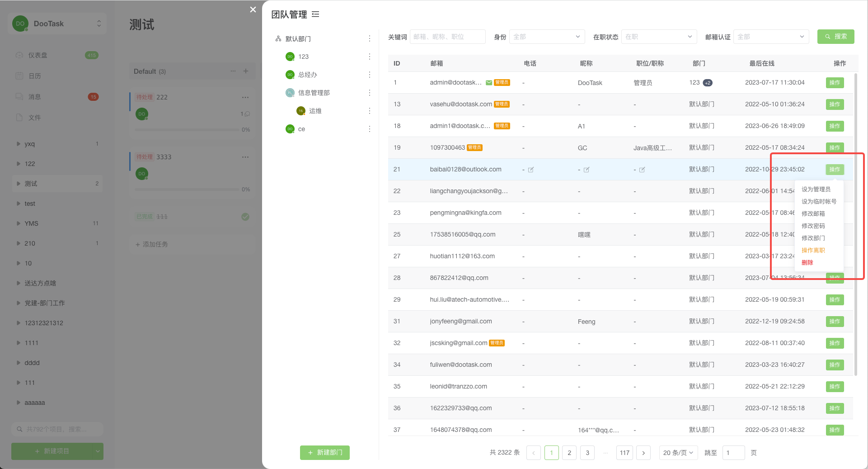Click the collapse icon beside 团队管理 title

(315, 14)
